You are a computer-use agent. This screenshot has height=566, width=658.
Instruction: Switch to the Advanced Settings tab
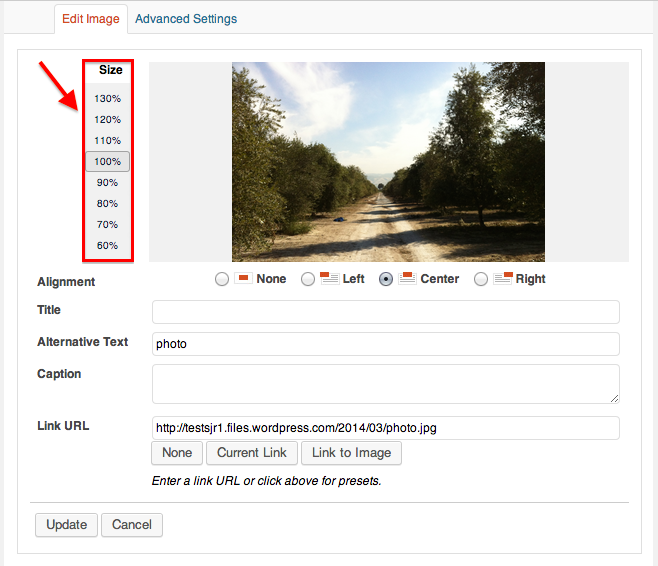(x=186, y=19)
